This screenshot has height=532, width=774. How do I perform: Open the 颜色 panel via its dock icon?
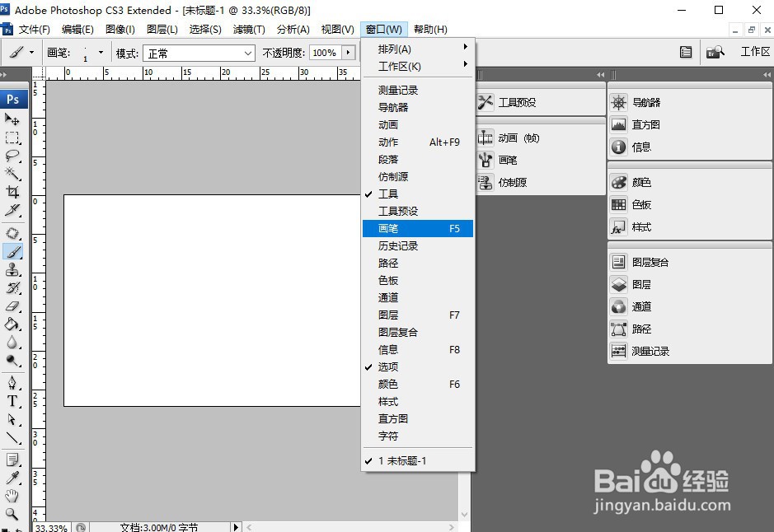[x=618, y=181]
